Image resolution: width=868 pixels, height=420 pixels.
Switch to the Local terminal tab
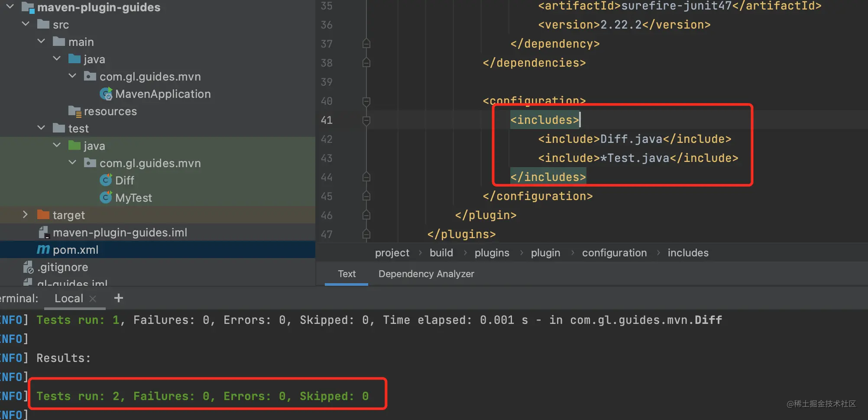point(69,298)
